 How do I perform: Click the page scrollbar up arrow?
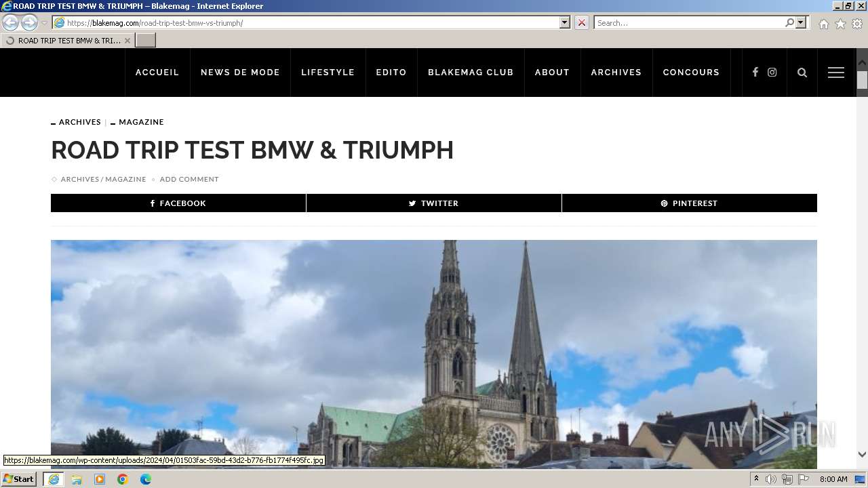coord(862,63)
